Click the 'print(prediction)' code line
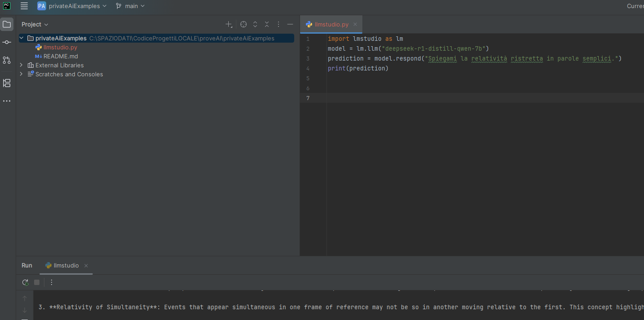 (358, 68)
